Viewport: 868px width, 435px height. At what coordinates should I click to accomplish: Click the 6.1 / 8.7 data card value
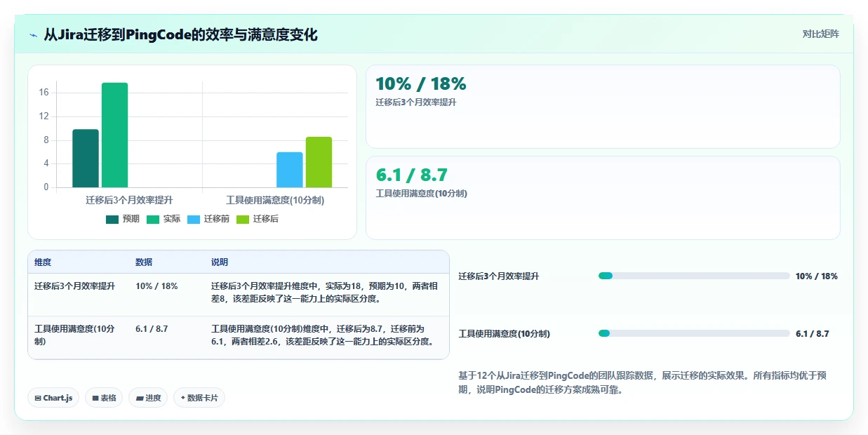point(412,175)
